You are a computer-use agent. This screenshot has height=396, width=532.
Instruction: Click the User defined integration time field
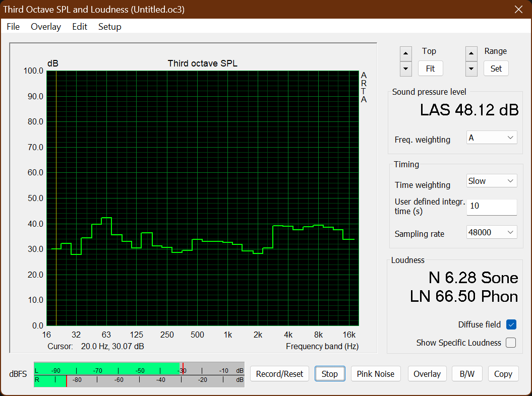(x=492, y=207)
